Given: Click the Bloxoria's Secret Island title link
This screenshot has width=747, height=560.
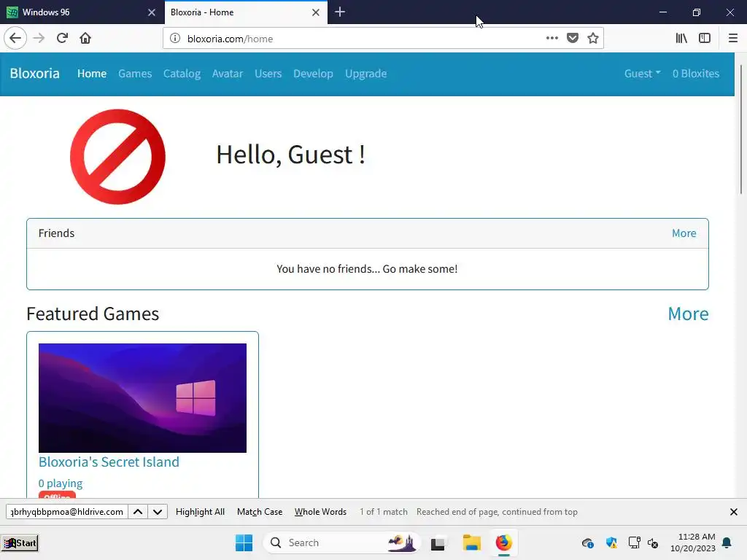Looking at the screenshot, I should 109,462.
